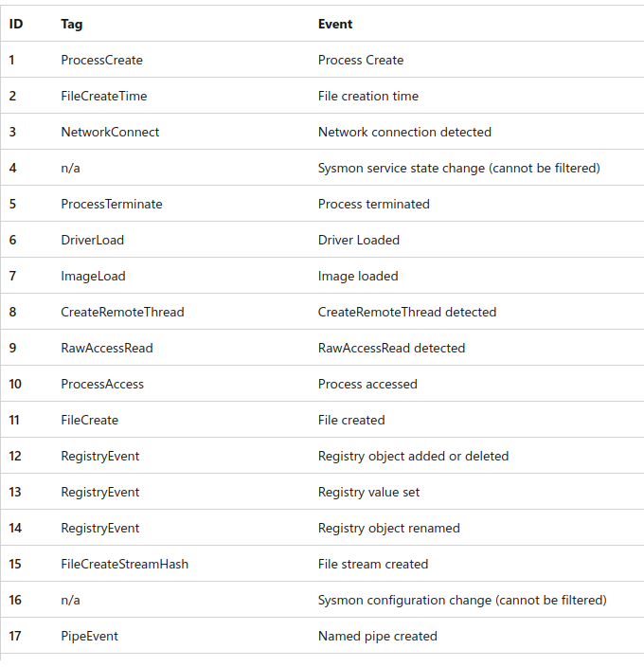Click the FileCreateTime tag
Screen dimensions: 644x667
point(103,96)
